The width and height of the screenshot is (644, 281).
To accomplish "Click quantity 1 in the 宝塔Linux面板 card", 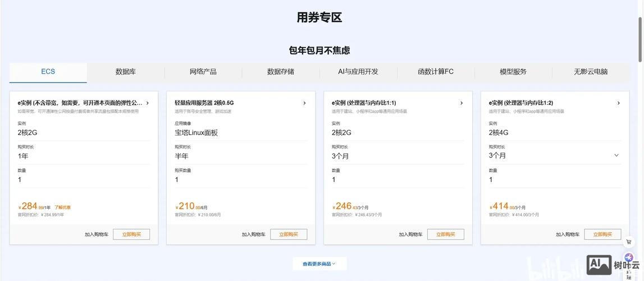I will tap(177, 179).
